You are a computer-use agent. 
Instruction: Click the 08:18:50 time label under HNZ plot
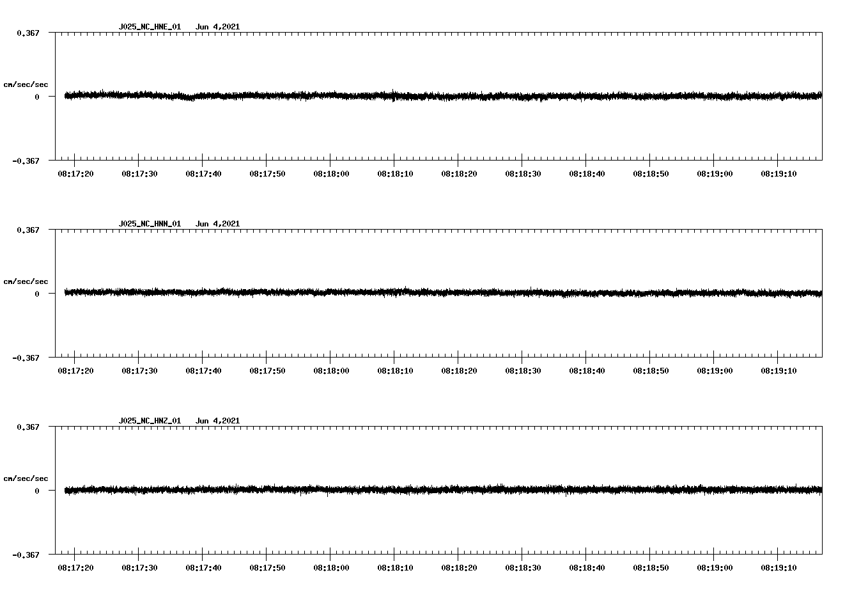pyautogui.click(x=651, y=568)
